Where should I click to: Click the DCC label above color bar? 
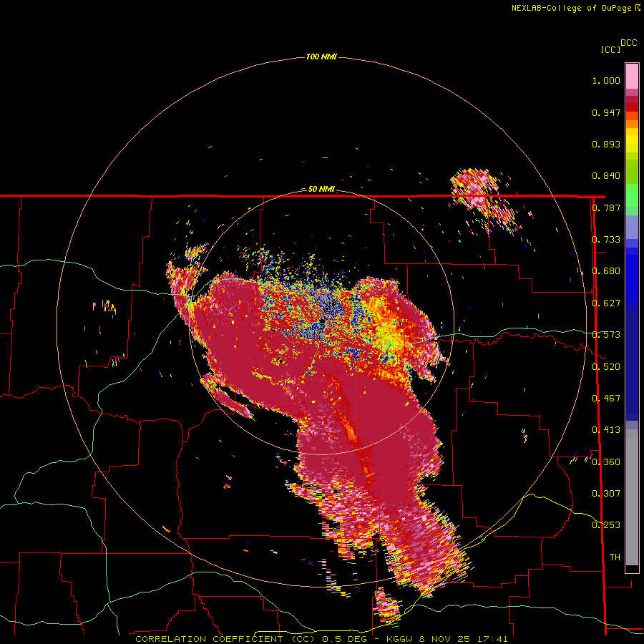pos(629,43)
